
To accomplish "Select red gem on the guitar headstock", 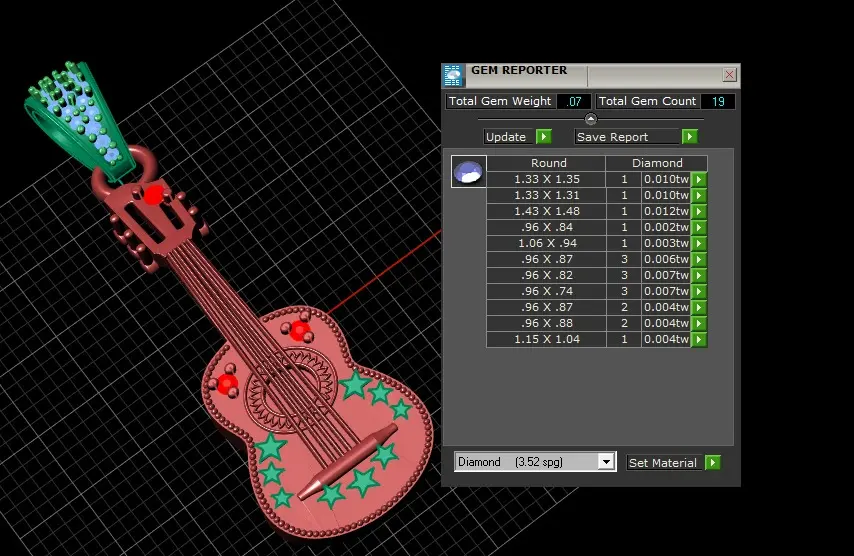I will tap(154, 194).
